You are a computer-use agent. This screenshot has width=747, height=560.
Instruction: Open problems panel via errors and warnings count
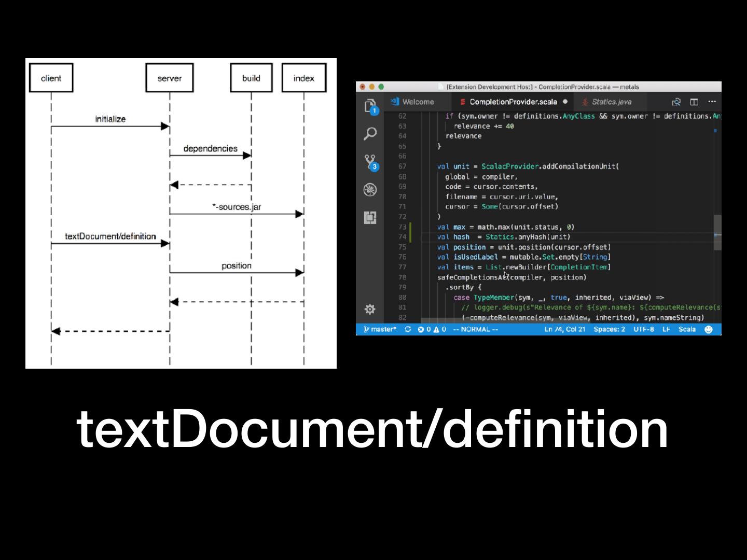(x=432, y=329)
